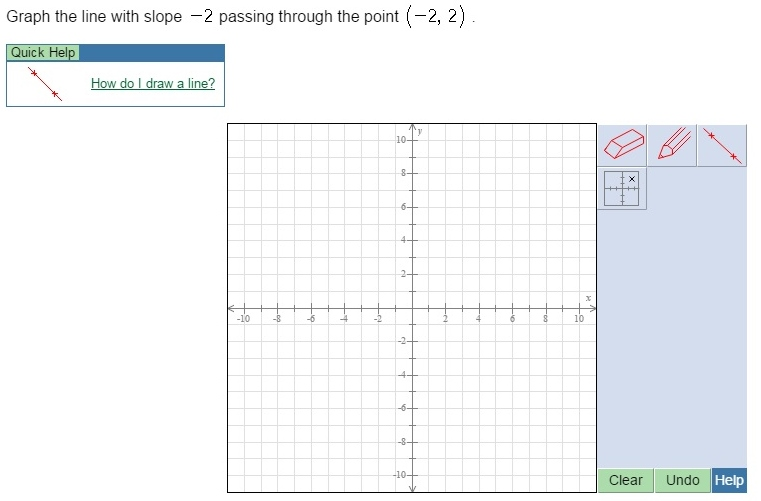Viewport: 761px width, 501px height.
Task: Select the coordinate plane point tool
Action: 622,188
